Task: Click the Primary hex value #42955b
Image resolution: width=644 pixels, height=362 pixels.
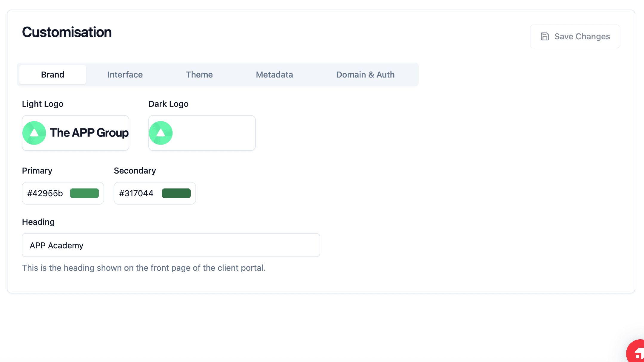Action: pyautogui.click(x=45, y=193)
